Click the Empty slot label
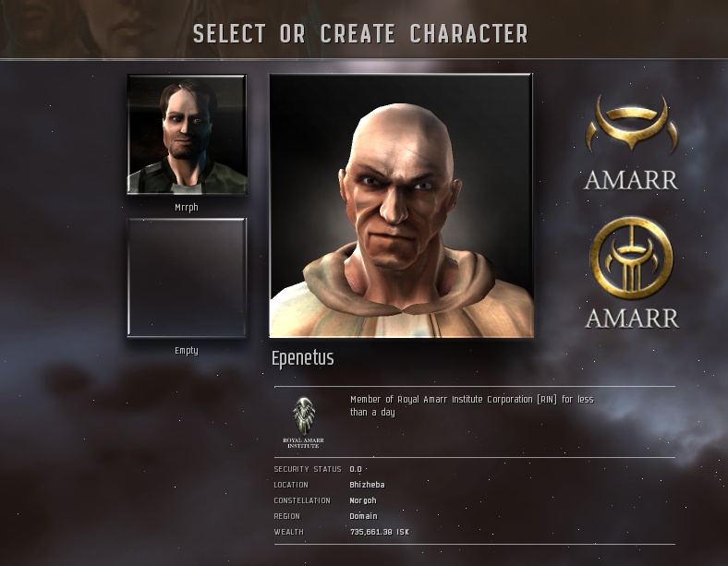Viewport: 728px width, 566px height. 187,350
